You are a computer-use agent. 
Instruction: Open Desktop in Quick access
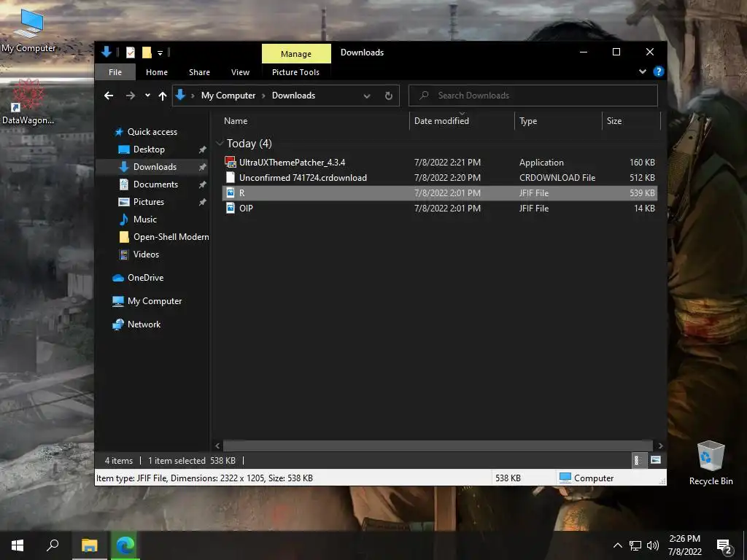(x=149, y=149)
